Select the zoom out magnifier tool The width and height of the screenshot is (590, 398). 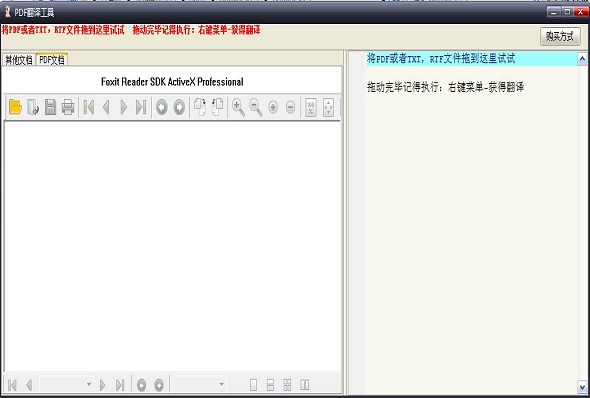255,107
